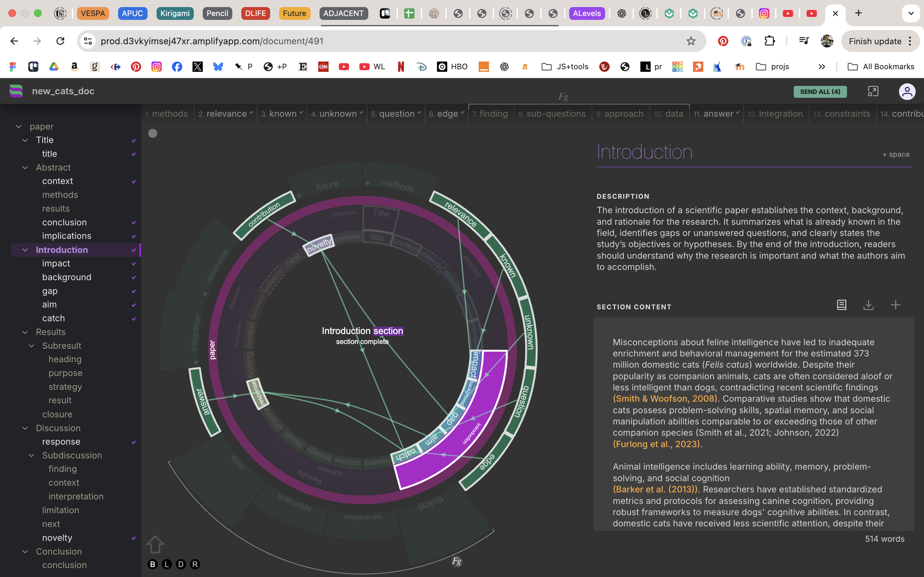Open the user profile avatar menu
This screenshot has height=577, width=924.
click(x=907, y=92)
